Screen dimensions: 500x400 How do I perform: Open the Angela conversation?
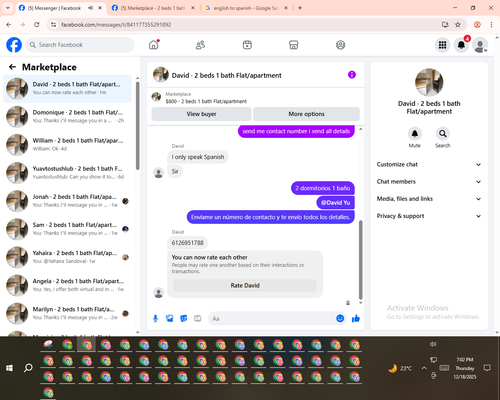(x=67, y=285)
